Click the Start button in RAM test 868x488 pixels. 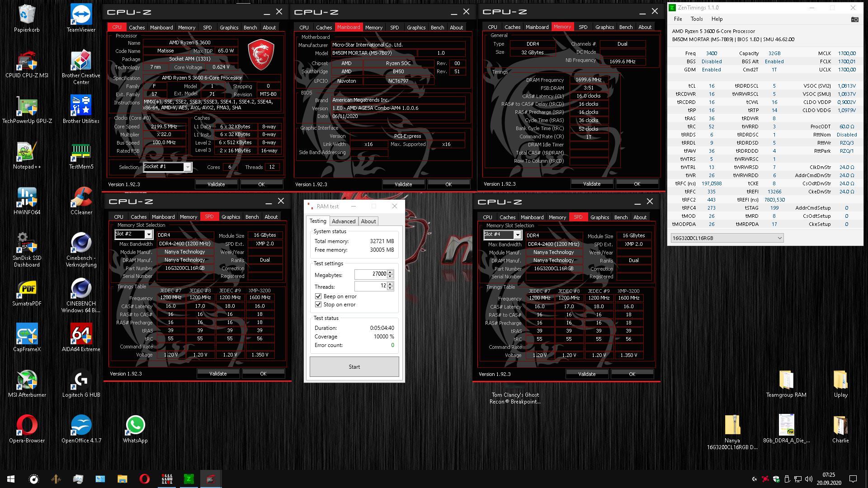coord(354,366)
